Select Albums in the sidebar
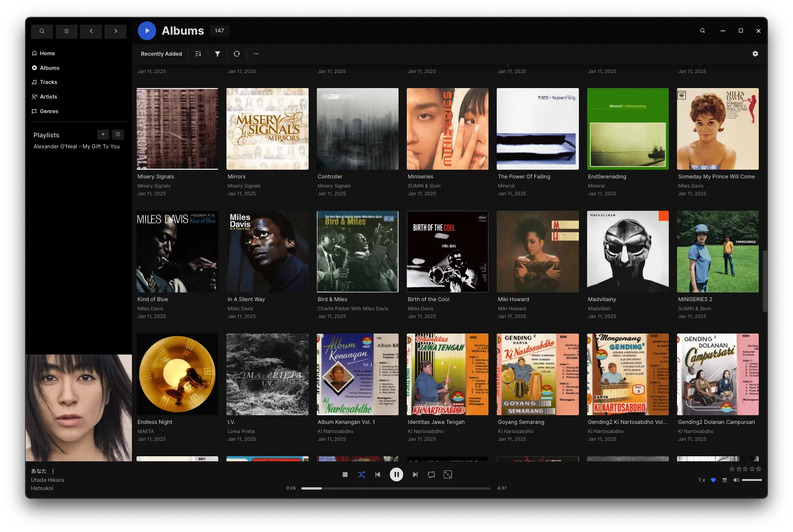Viewport: 793px width, 532px height. coord(46,68)
